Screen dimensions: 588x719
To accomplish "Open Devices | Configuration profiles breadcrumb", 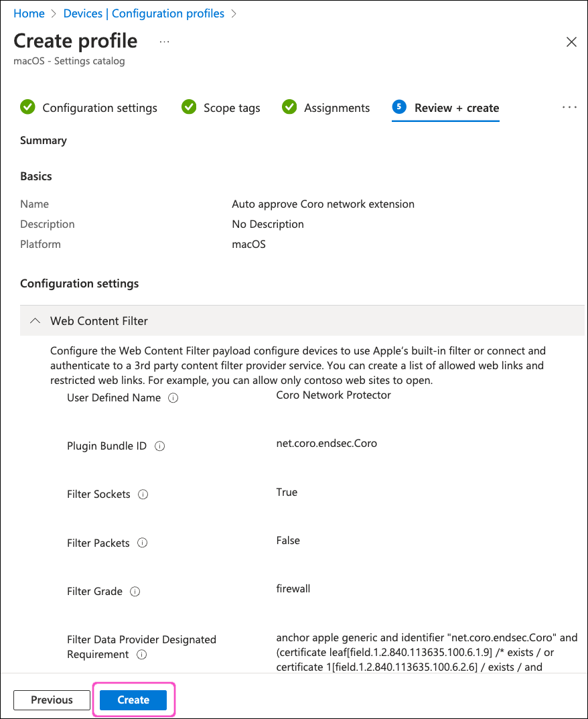I will (x=144, y=13).
